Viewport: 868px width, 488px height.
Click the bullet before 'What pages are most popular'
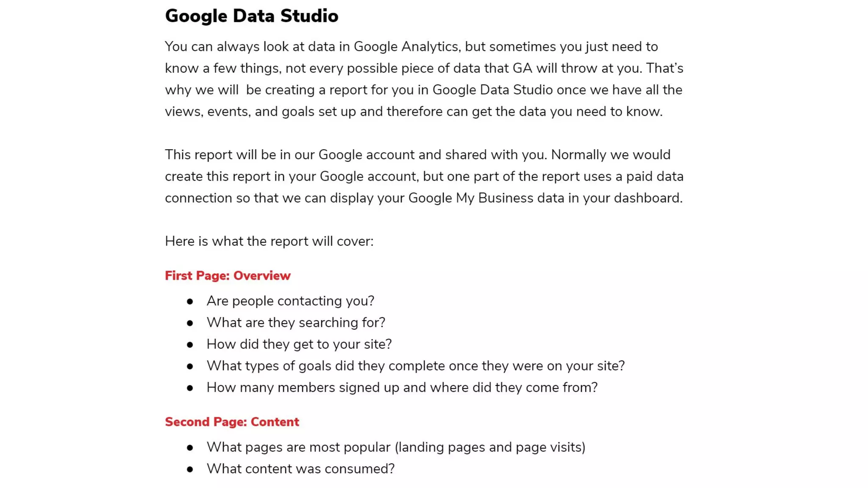(x=190, y=448)
